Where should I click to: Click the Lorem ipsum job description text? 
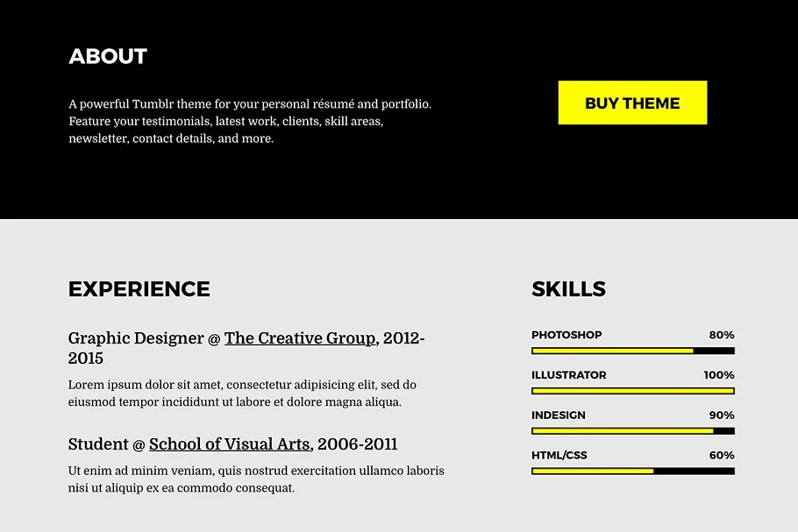pyautogui.click(x=242, y=394)
